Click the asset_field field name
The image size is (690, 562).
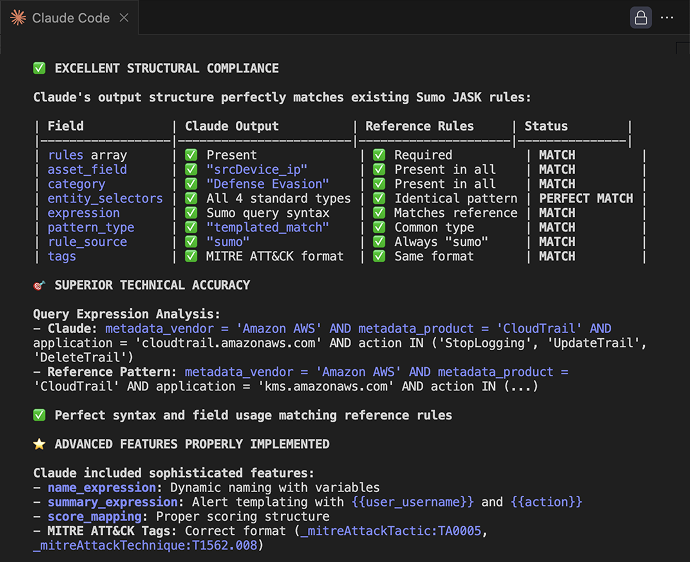(x=87, y=169)
